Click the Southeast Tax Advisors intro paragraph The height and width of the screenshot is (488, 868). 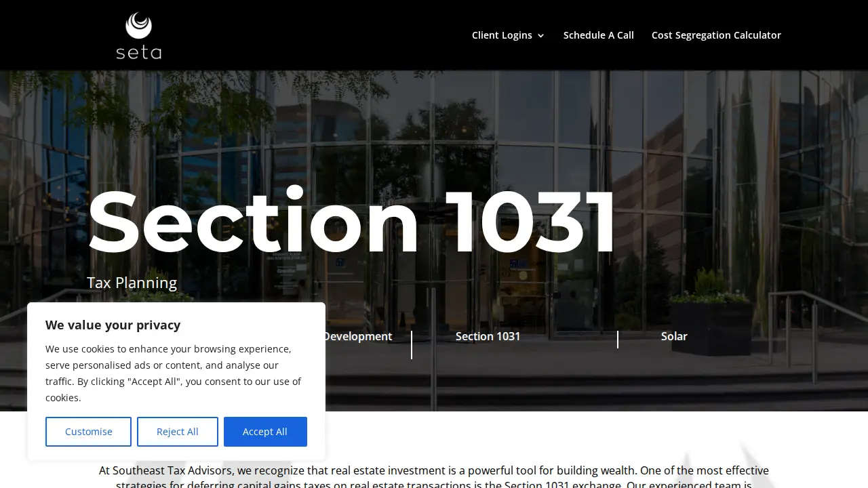[x=434, y=476]
